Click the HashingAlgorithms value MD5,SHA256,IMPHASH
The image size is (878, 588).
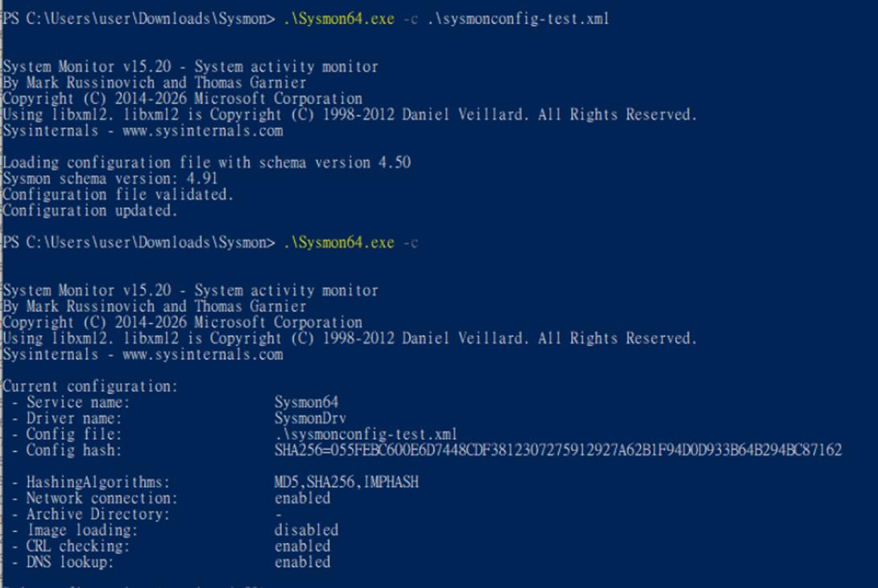click(x=346, y=482)
